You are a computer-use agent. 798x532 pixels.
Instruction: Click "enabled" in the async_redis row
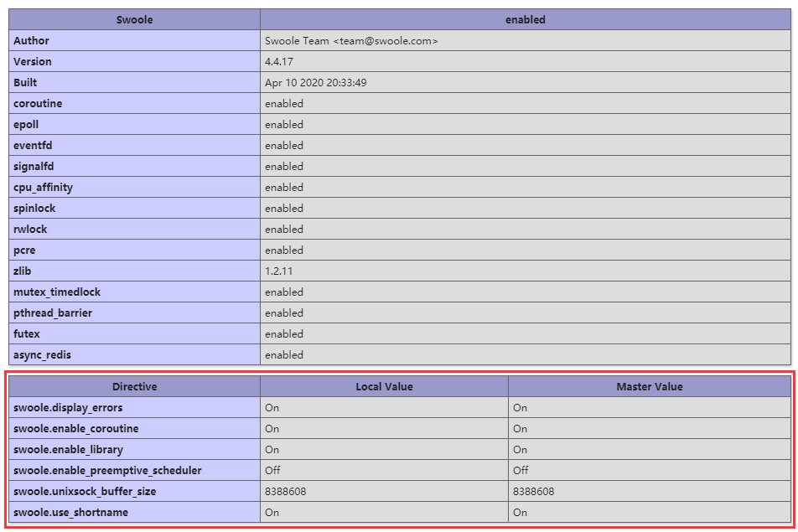pos(284,354)
